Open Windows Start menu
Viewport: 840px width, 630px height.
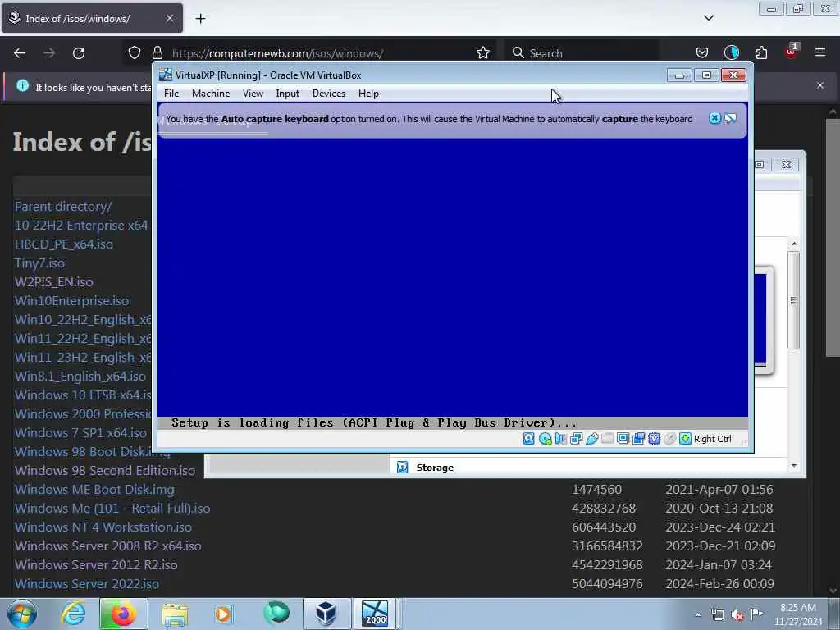22,614
